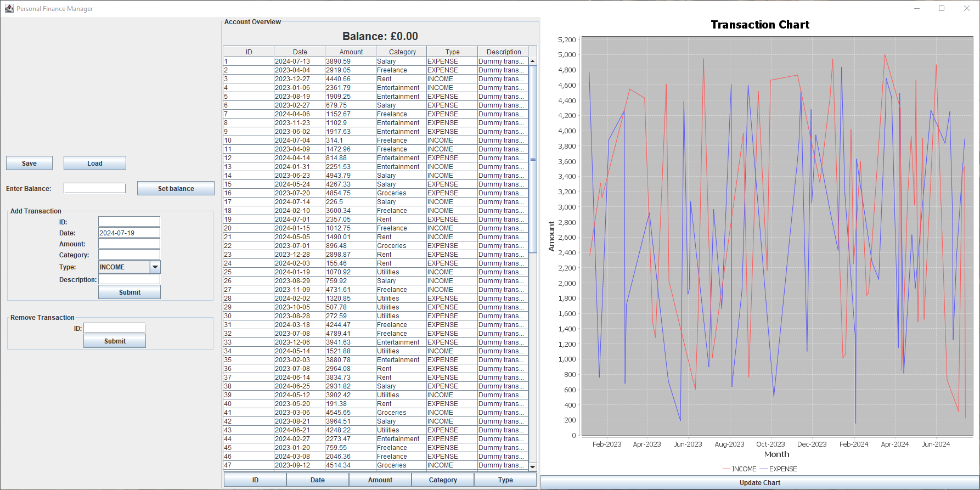Click the amount cell 4854.75

[x=351, y=193]
